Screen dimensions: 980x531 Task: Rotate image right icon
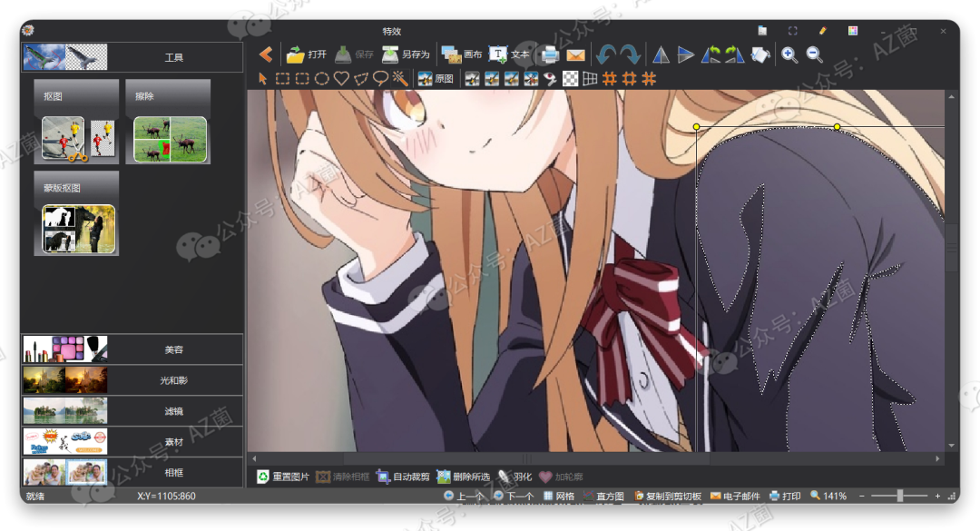(x=734, y=55)
